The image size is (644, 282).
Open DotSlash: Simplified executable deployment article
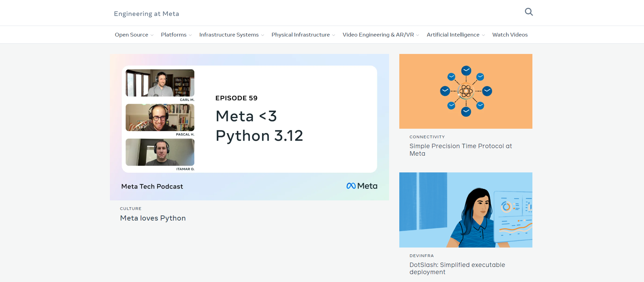pyautogui.click(x=457, y=268)
